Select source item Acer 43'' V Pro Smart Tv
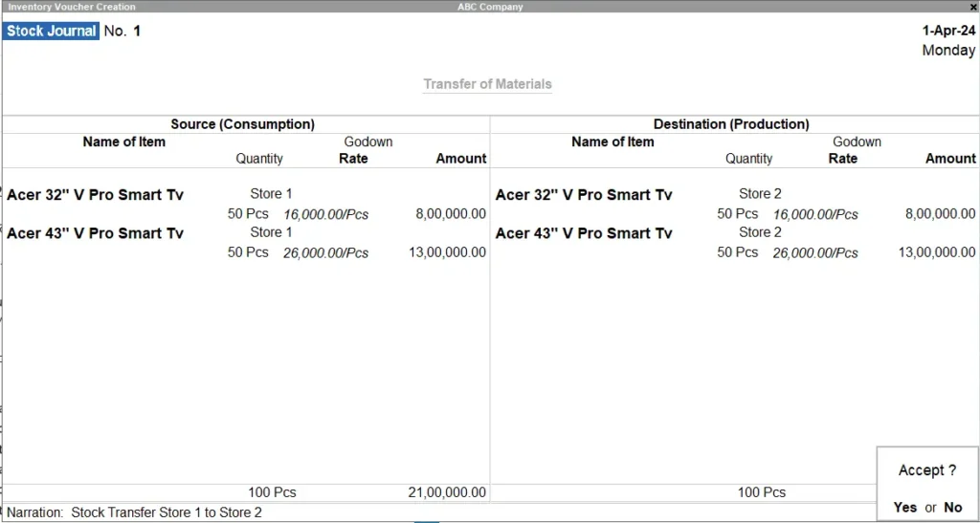 click(96, 233)
